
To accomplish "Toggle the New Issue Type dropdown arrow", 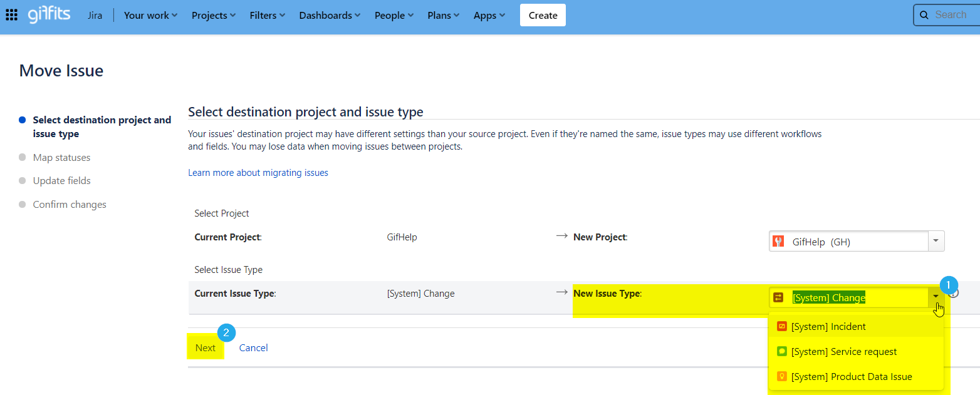I will pos(936,297).
